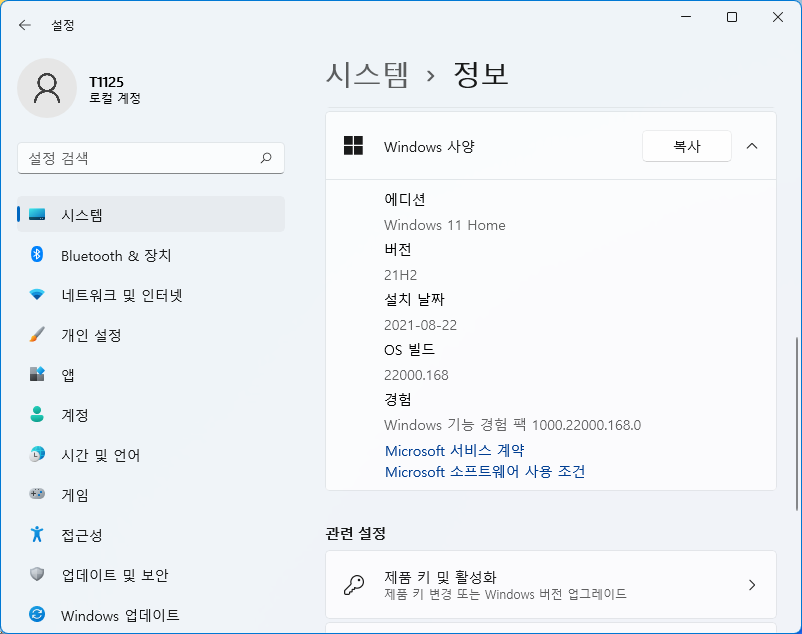Select 게임 in sidebar
This screenshot has width=802, height=634.
151,494
